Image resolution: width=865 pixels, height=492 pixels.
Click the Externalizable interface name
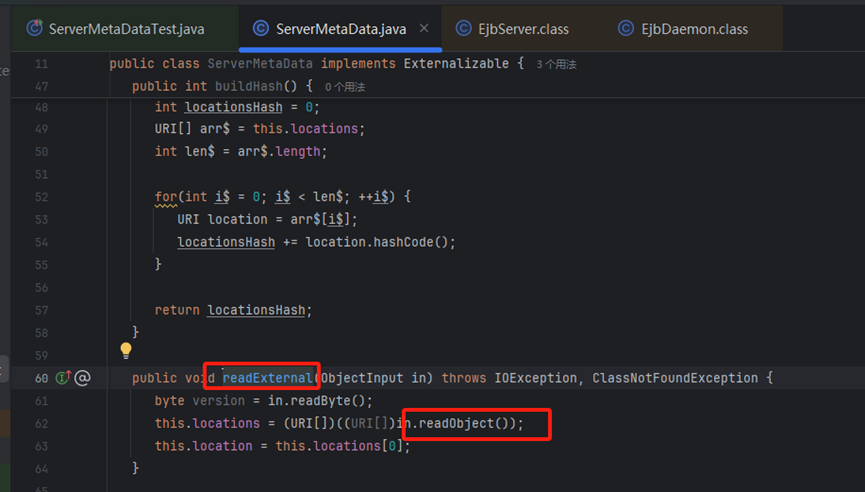[x=462, y=64]
